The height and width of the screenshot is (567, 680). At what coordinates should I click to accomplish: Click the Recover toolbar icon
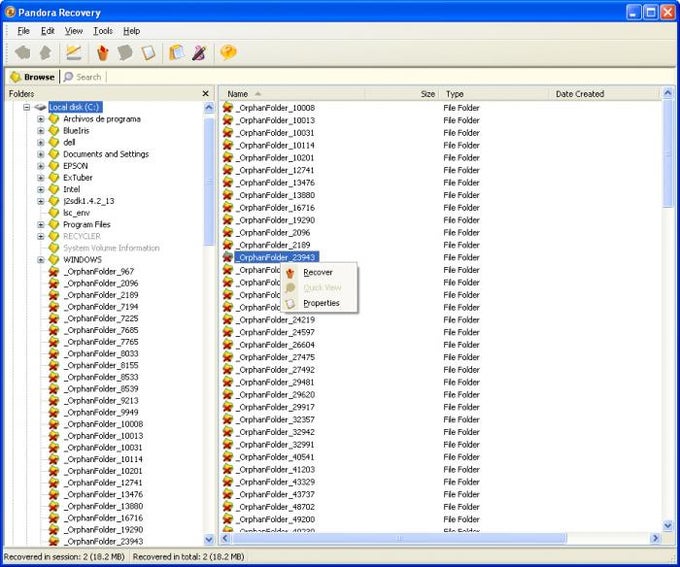click(x=102, y=53)
